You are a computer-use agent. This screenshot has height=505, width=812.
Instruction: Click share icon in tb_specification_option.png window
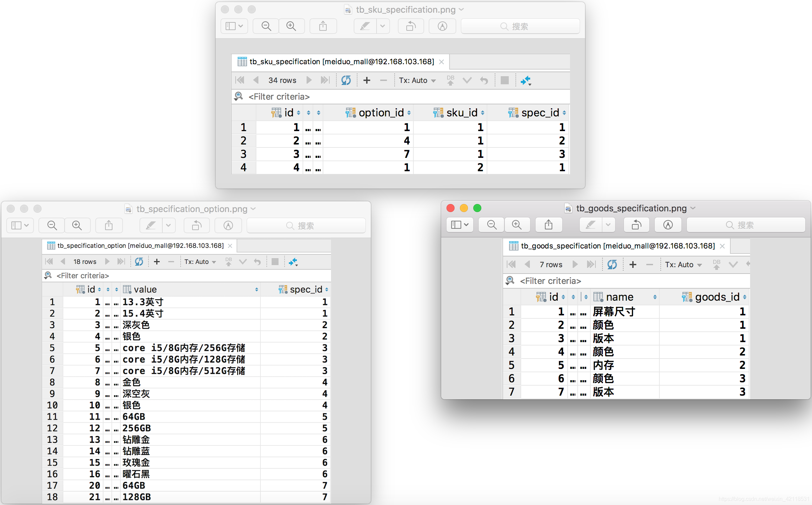pyautogui.click(x=109, y=225)
